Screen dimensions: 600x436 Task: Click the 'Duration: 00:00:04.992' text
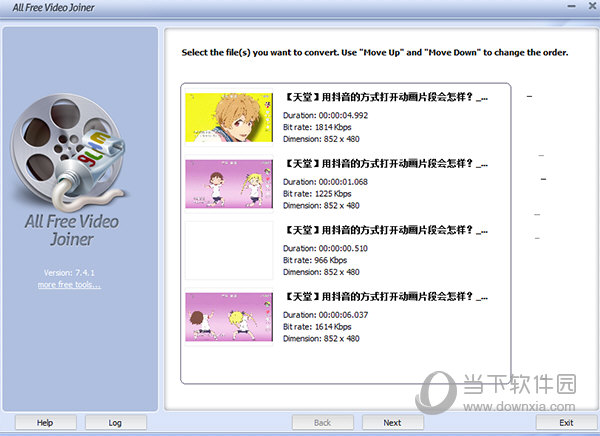tap(325, 115)
